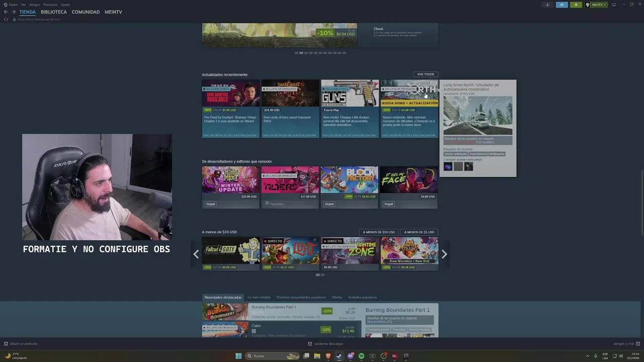
Task: Open It Has My Face game capsule
Action: point(409,180)
